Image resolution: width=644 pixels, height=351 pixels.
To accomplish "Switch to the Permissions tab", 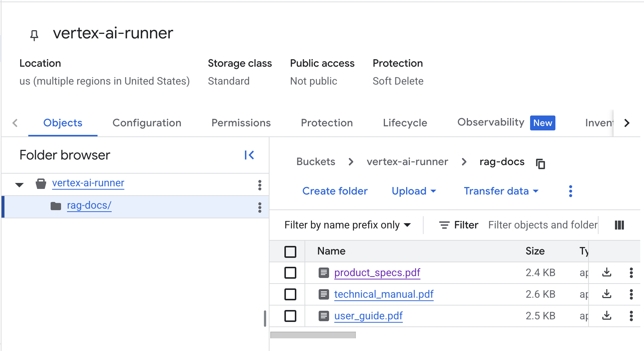I will pos(241,123).
